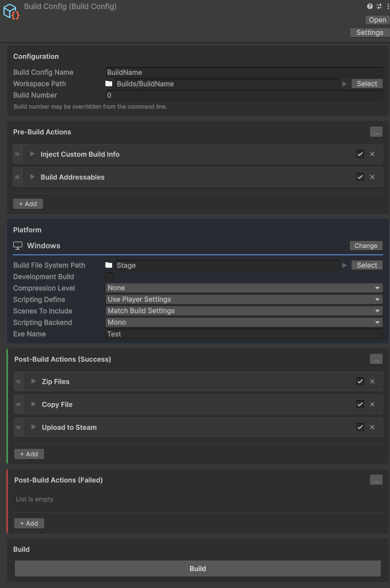Click the Build File System Path folder icon
390x588 pixels.
pyautogui.click(x=109, y=265)
